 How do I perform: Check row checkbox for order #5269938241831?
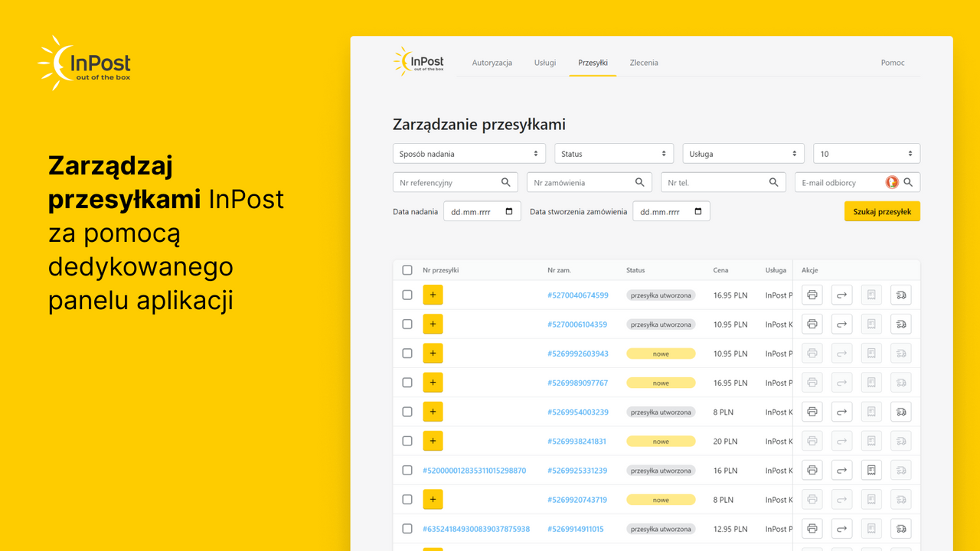pos(407,441)
